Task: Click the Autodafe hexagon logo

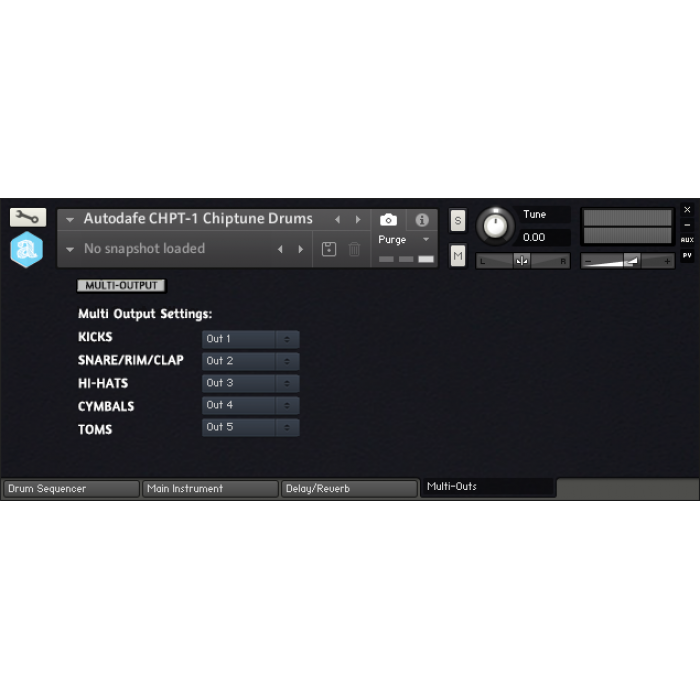Action: [x=27, y=250]
